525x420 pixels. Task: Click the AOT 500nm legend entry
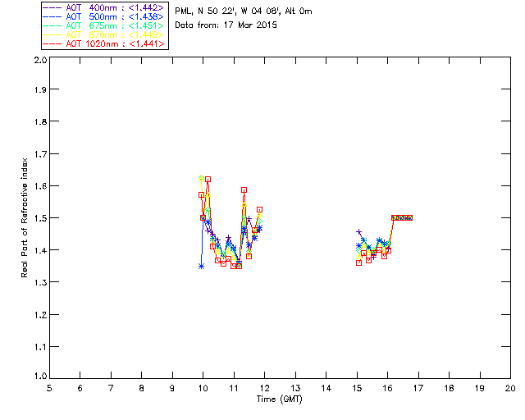click(x=103, y=16)
